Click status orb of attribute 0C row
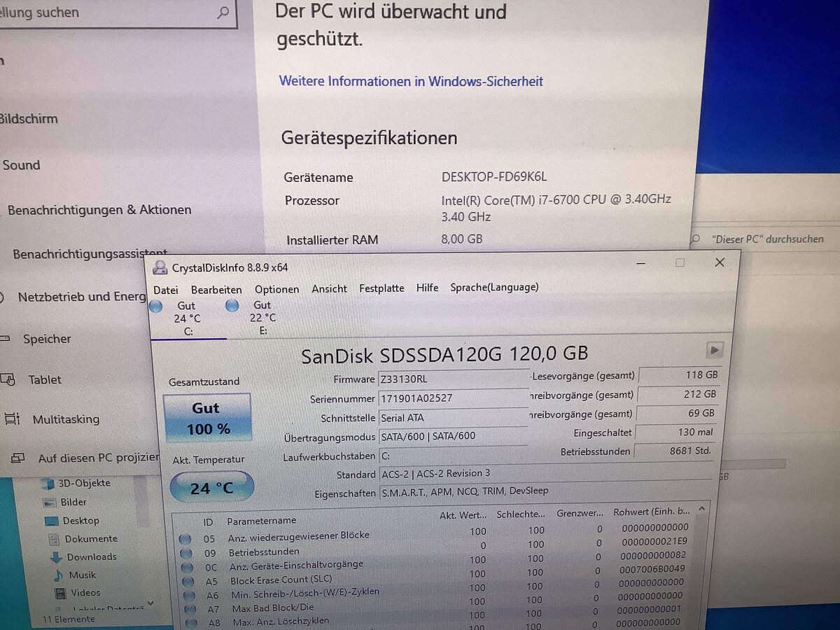The width and height of the screenshot is (840, 630). tap(186, 568)
